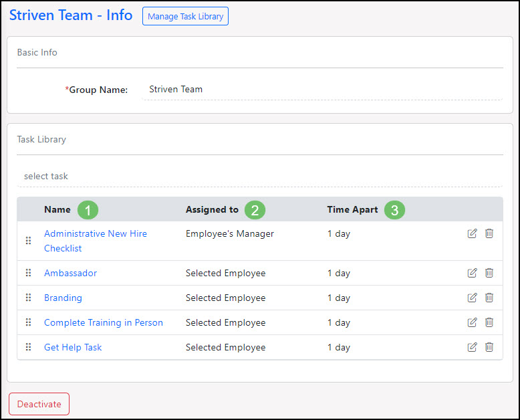Click the Time Apart column header

coord(352,210)
